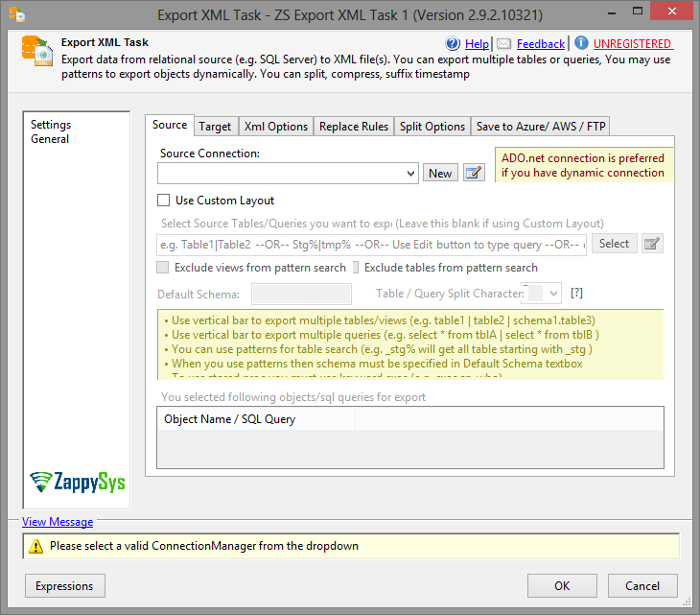Open the Feedback link
The height and width of the screenshot is (615, 700).
pos(541,44)
